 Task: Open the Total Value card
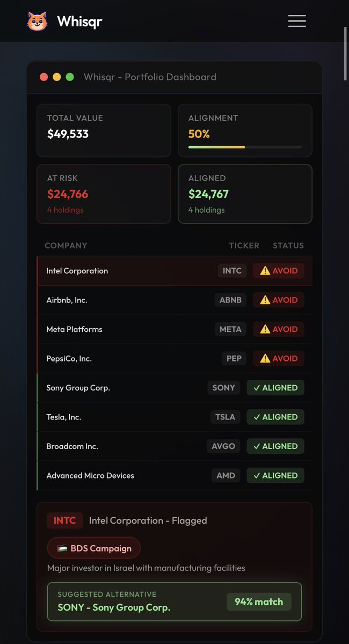pyautogui.click(x=104, y=131)
